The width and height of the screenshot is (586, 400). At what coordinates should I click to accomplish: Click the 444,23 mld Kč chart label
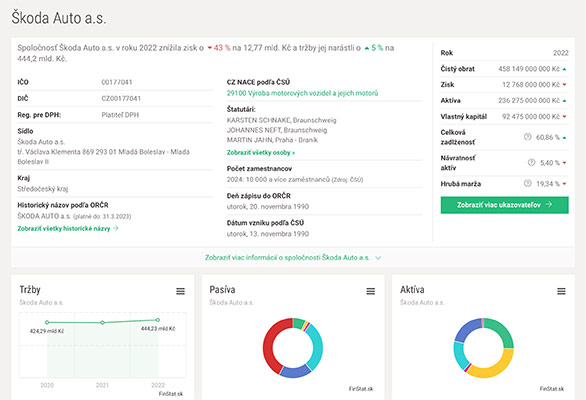pyautogui.click(x=158, y=329)
